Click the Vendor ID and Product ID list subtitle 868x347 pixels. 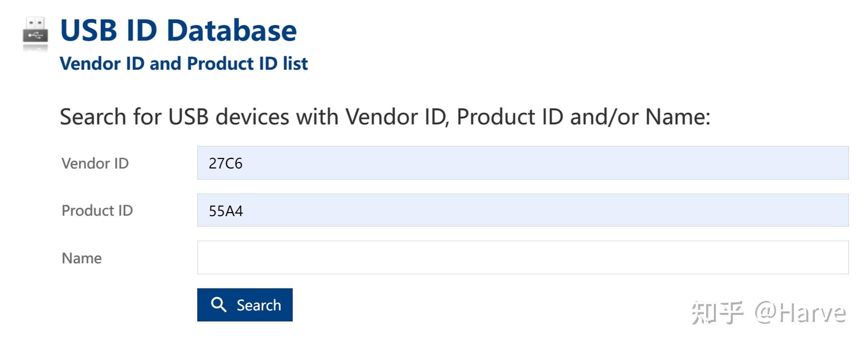(x=183, y=64)
